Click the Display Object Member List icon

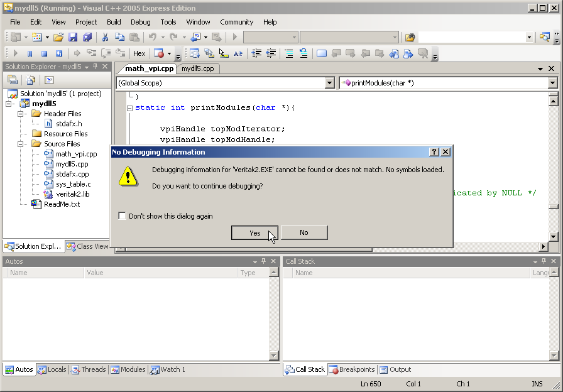pos(195,54)
